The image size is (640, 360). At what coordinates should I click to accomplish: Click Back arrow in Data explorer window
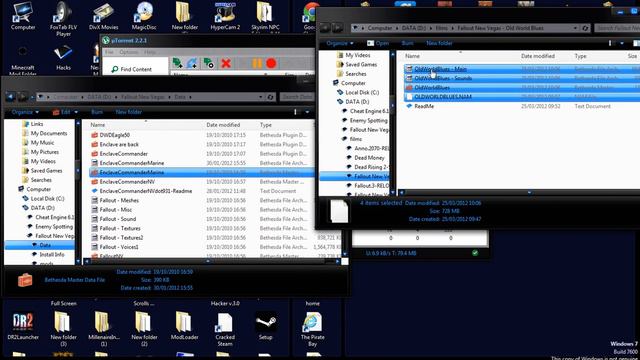pyautogui.click(x=10, y=97)
